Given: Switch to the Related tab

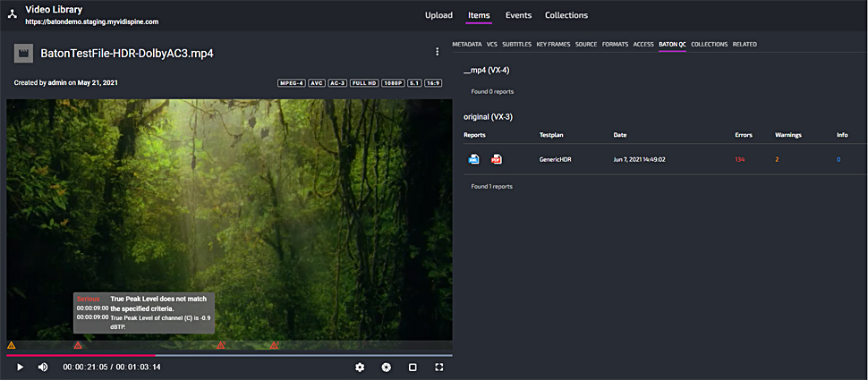Looking at the screenshot, I should tap(745, 44).
